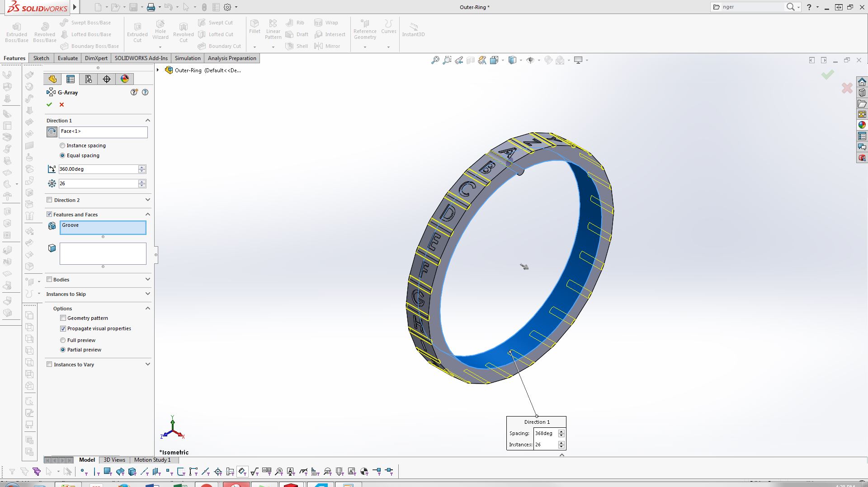Click the Section View icon

point(471,60)
